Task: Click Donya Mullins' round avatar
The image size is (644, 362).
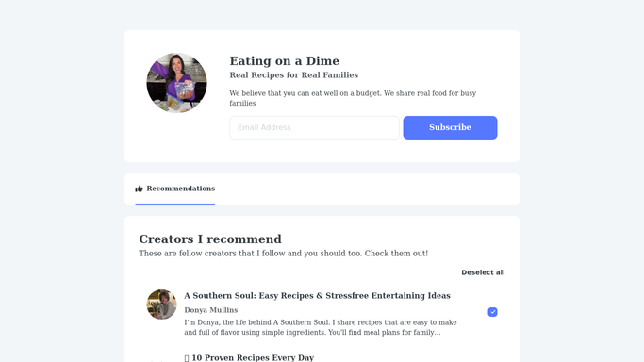Action: pos(161,304)
